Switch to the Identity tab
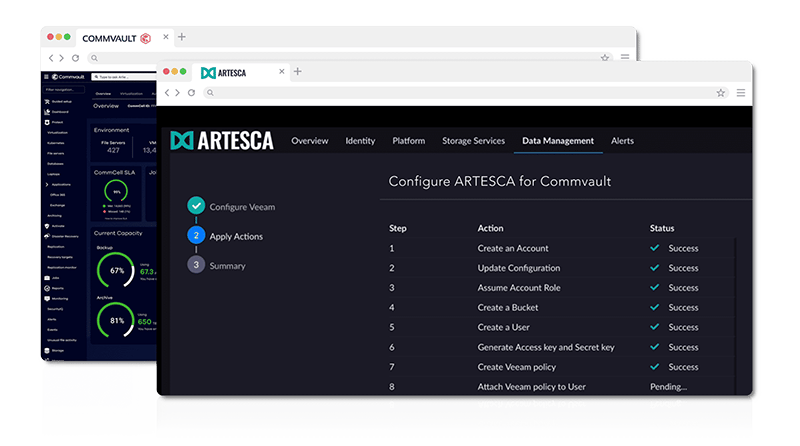This screenshot has width=800, height=446. coord(360,141)
